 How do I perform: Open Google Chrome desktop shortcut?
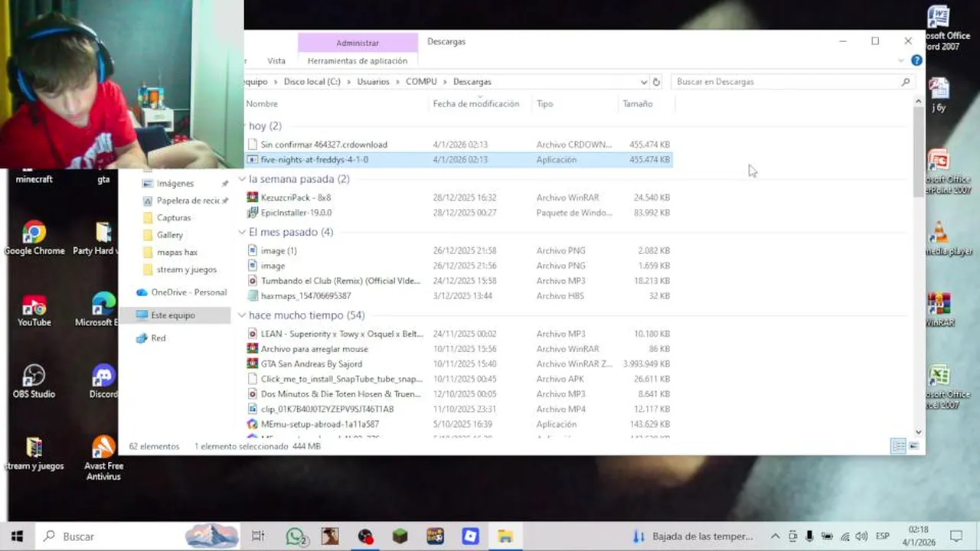34,238
